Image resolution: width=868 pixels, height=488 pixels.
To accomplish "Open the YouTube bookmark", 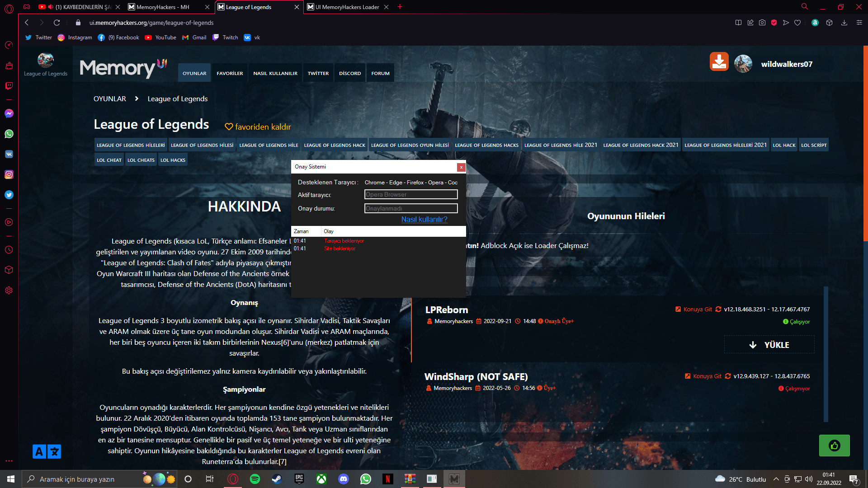I will coord(160,38).
